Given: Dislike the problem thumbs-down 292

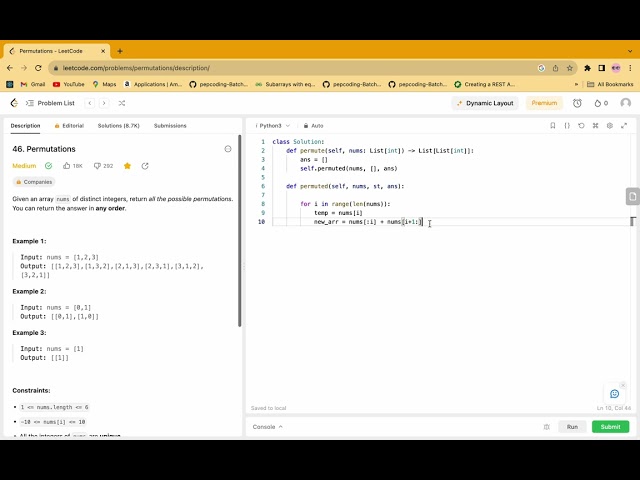Looking at the screenshot, I should [x=103, y=166].
